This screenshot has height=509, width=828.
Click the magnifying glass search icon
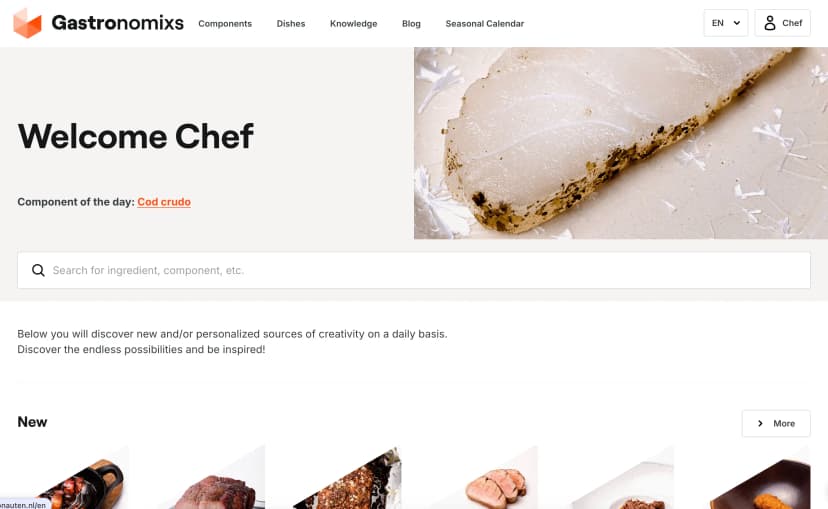pyautogui.click(x=38, y=270)
